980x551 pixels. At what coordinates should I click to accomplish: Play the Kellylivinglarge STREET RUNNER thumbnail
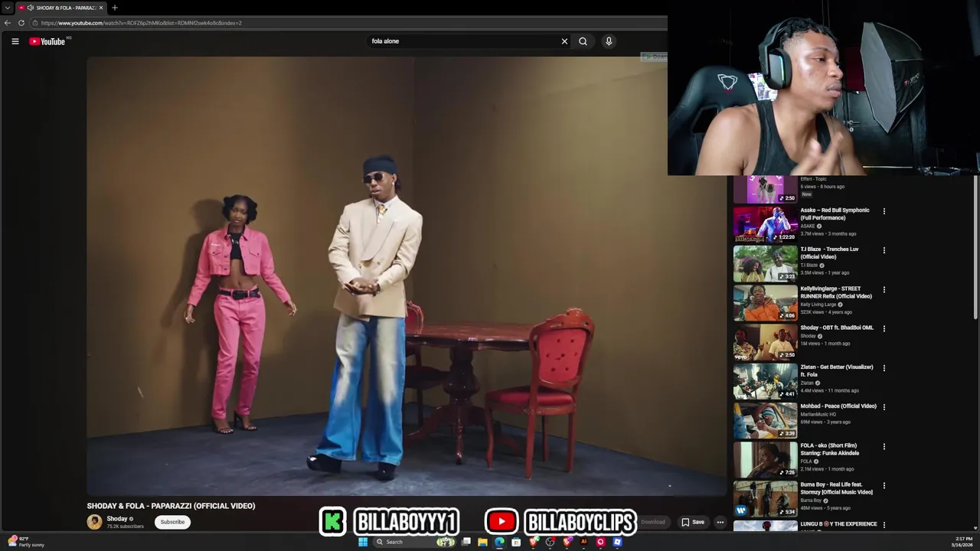765,302
